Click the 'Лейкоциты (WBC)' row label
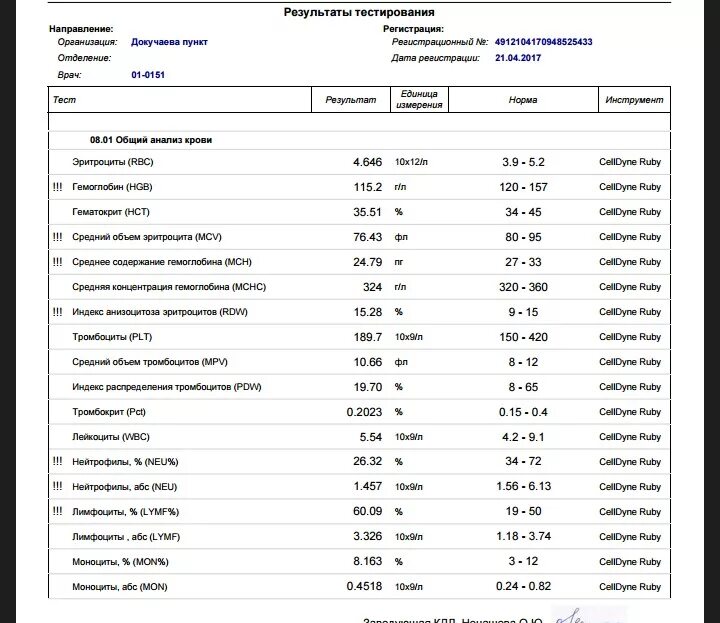Image resolution: width=720 pixels, height=623 pixels. 111,437
